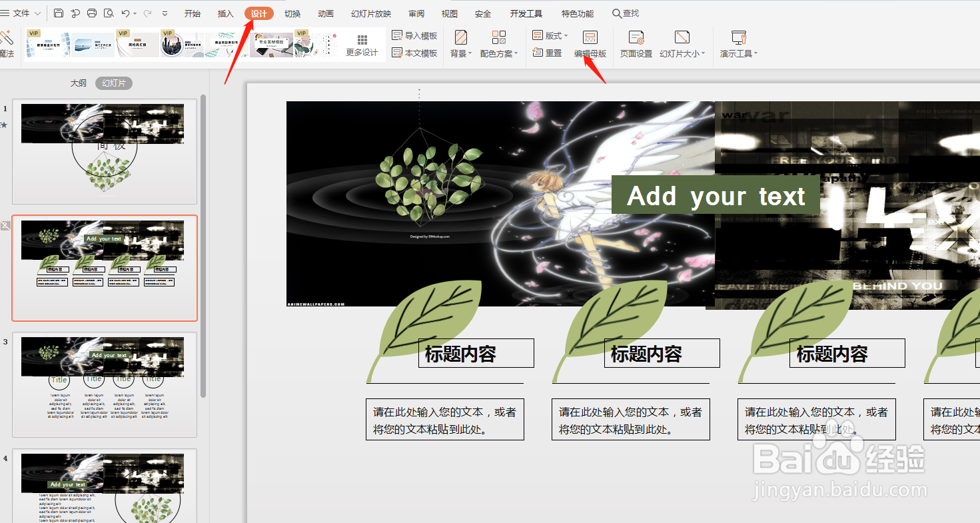Select the 安全 tab
The width and height of the screenshot is (980, 523).
click(x=483, y=14)
